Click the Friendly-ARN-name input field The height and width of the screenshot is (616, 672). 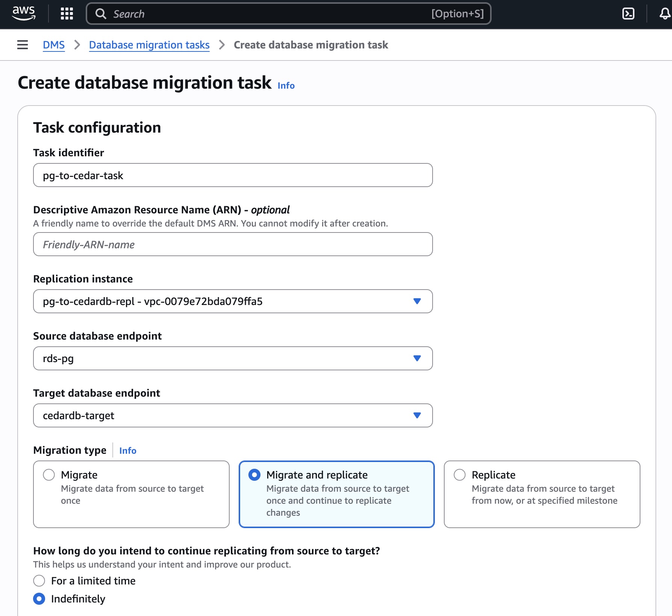(x=233, y=244)
